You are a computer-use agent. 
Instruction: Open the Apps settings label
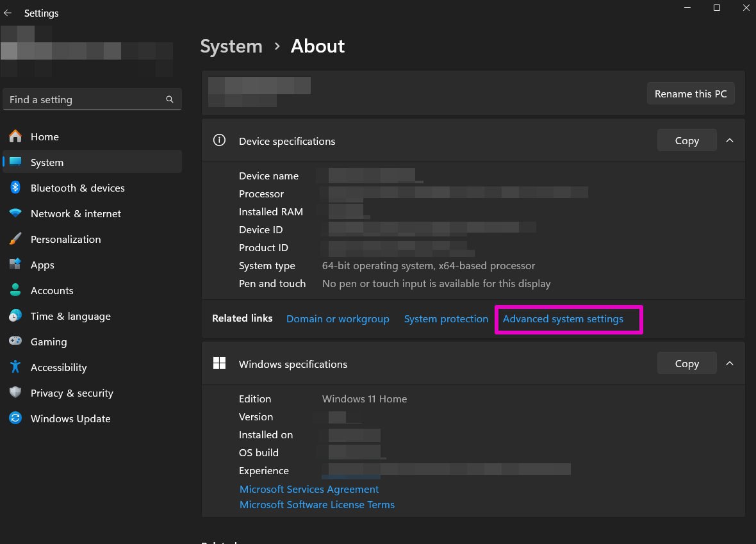[42, 265]
